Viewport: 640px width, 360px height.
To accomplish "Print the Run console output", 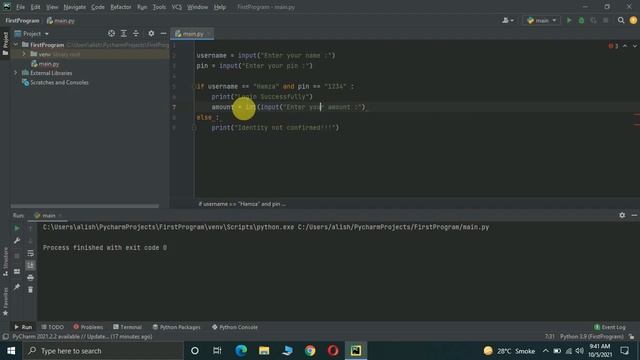I will (31, 278).
